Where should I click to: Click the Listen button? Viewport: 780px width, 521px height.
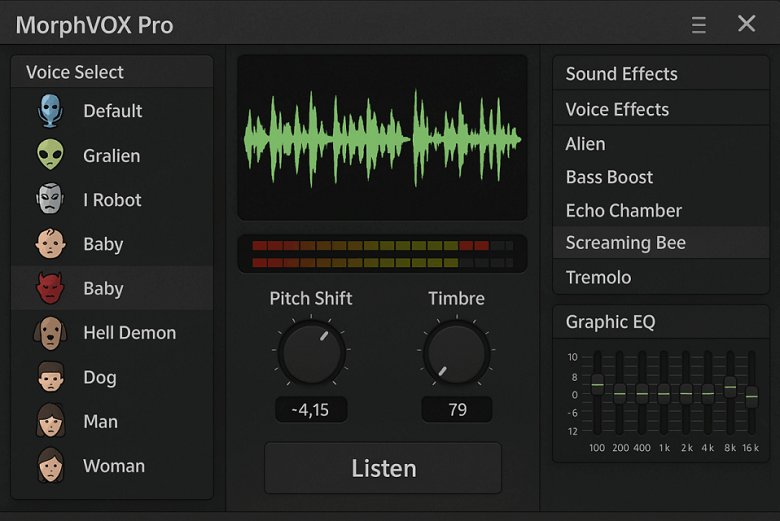point(383,468)
